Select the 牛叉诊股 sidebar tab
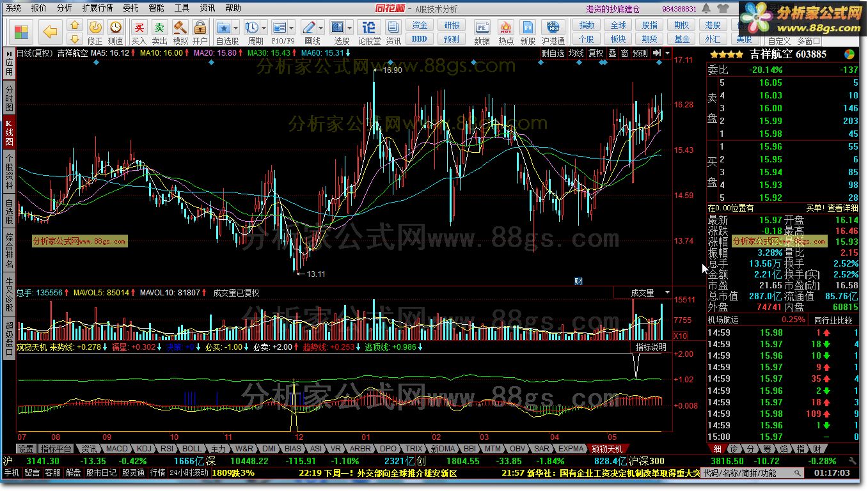Image resolution: width=868 pixels, height=491 pixels. tap(9, 294)
